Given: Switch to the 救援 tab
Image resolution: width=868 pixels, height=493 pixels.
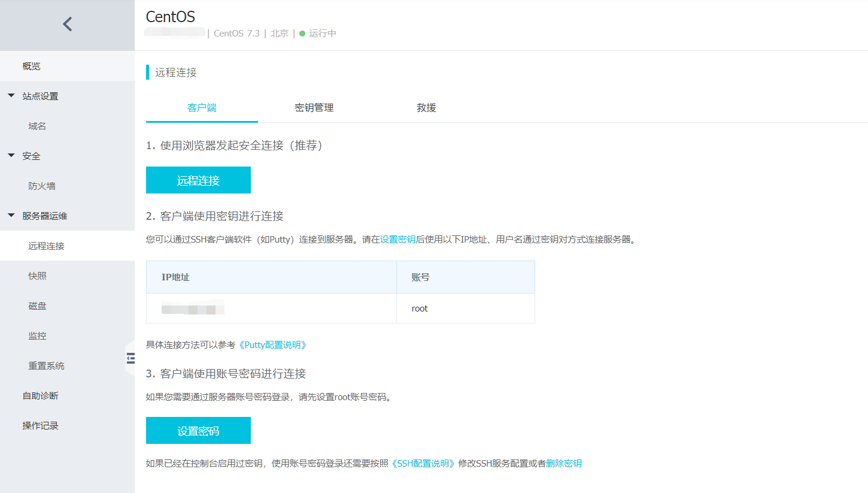Looking at the screenshot, I should (426, 108).
